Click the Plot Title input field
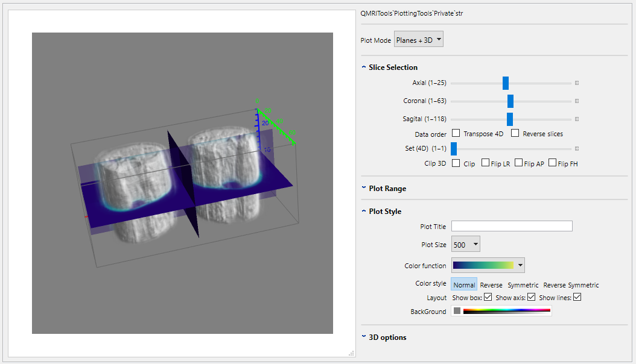The width and height of the screenshot is (636, 364). point(512,227)
